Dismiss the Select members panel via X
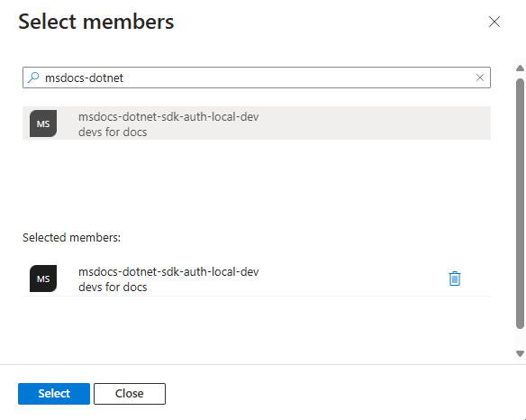 [494, 22]
